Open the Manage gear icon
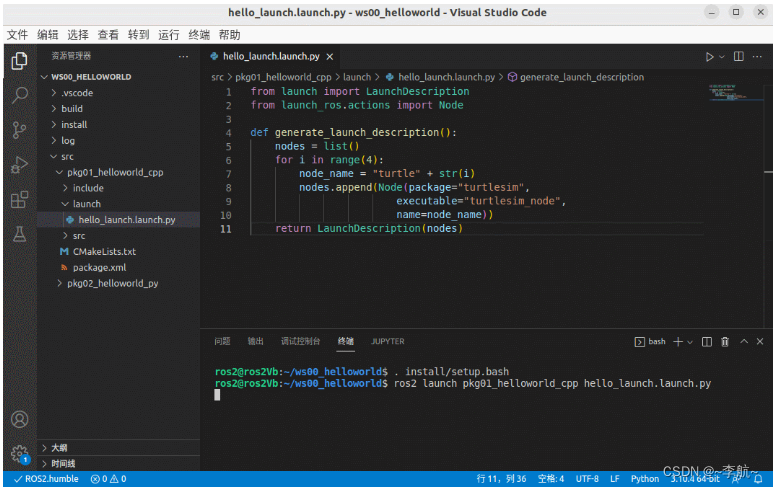This screenshot has height=488, width=774. pos(19,453)
